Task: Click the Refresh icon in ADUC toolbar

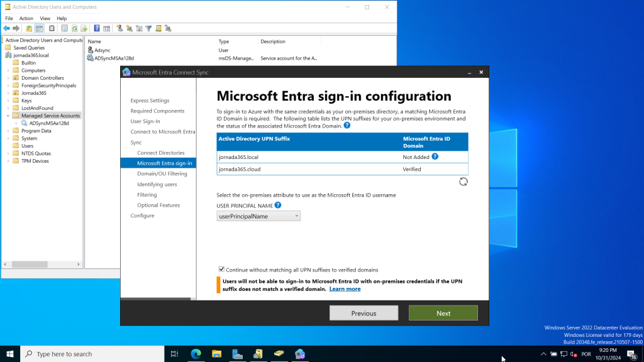Action: point(74,28)
